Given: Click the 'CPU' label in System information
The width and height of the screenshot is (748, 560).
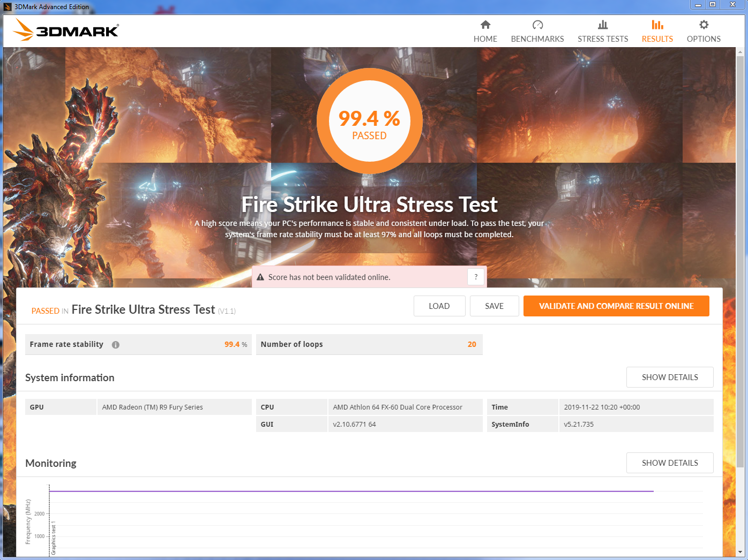Looking at the screenshot, I should (x=267, y=407).
